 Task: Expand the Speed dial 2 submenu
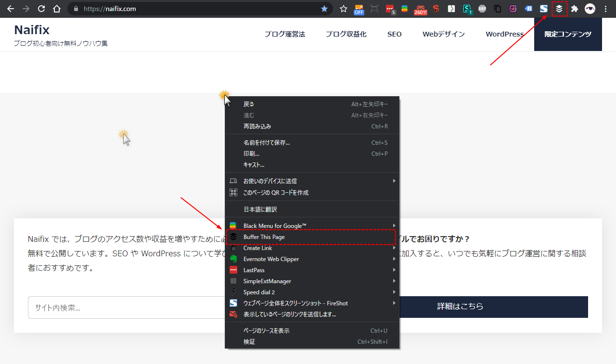pyautogui.click(x=312, y=292)
